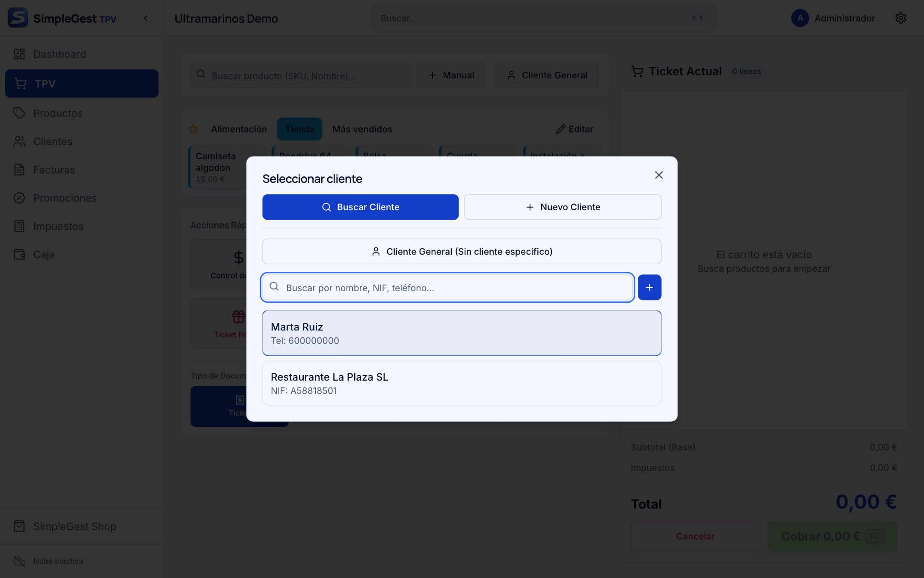Click the Ticket Actual cart icon
The image size is (924, 578).
[637, 72]
